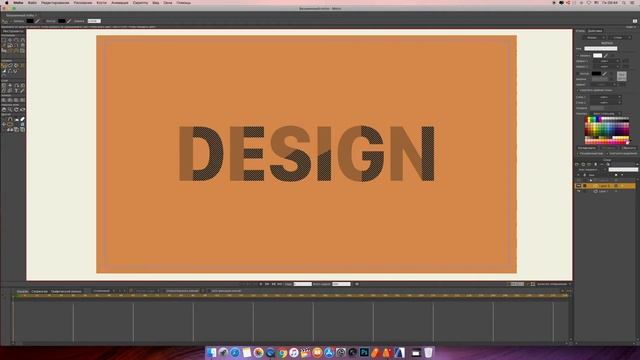Open the second fill effect dropdown
This screenshot has height=360, width=640.
point(607,67)
